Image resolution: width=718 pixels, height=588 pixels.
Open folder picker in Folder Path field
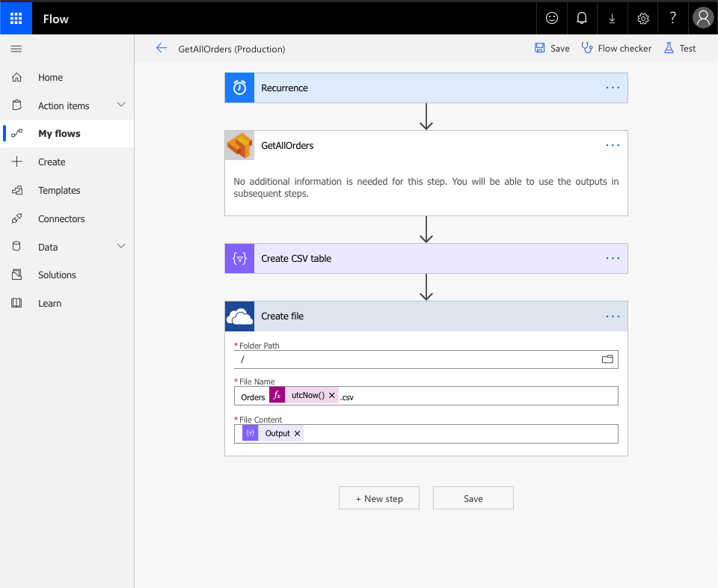coord(607,360)
